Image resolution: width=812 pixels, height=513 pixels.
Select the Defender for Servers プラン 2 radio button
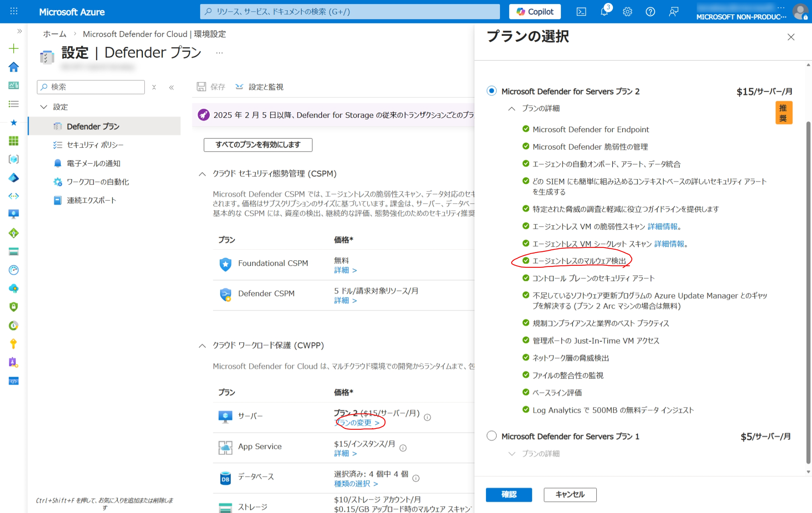pyautogui.click(x=492, y=91)
